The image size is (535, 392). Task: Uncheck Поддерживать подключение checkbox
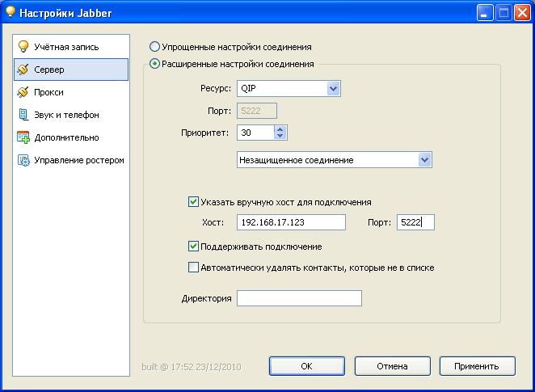click(x=193, y=246)
